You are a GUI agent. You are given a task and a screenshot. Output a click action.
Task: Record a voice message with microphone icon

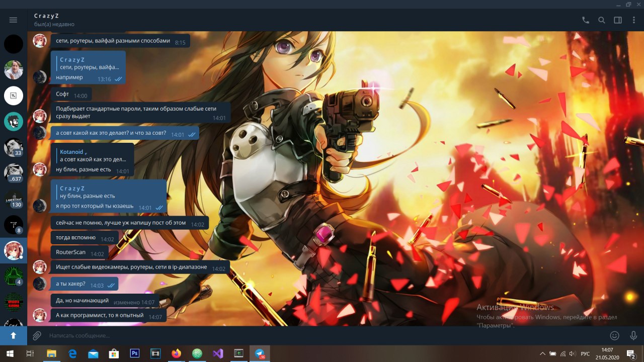click(633, 335)
